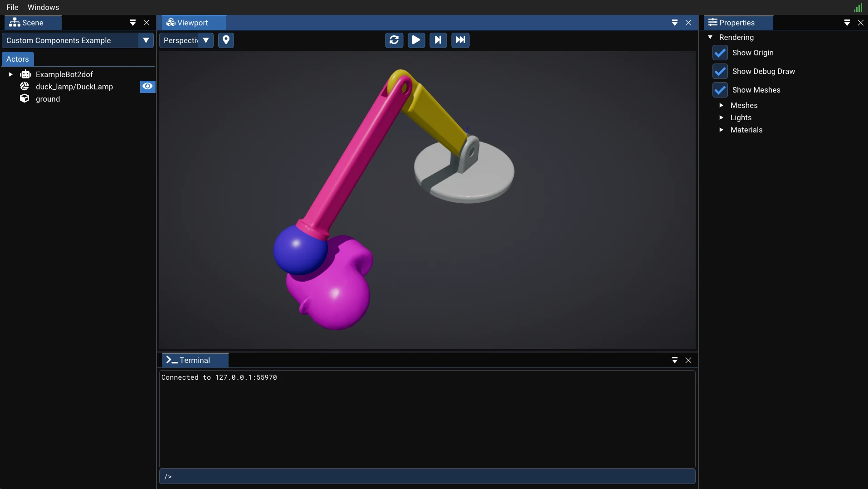Open the Custom Components Example dropdown
Viewport: 868px width, 489px height.
click(78, 40)
